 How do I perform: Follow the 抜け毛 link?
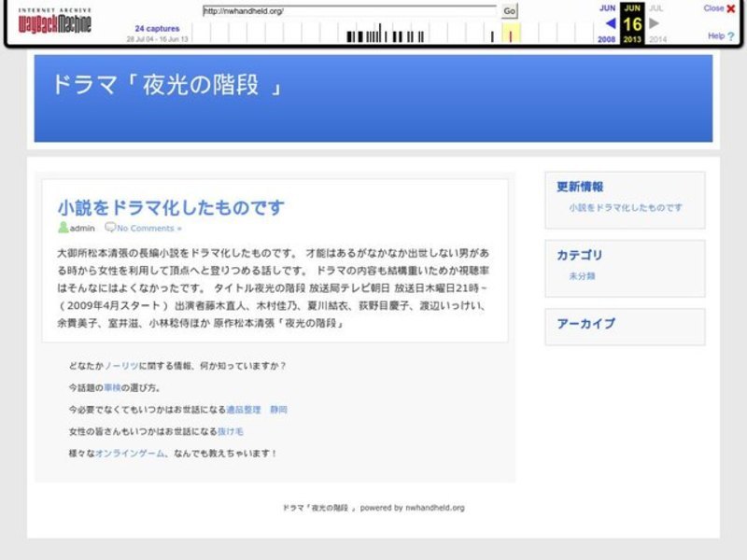point(230,431)
